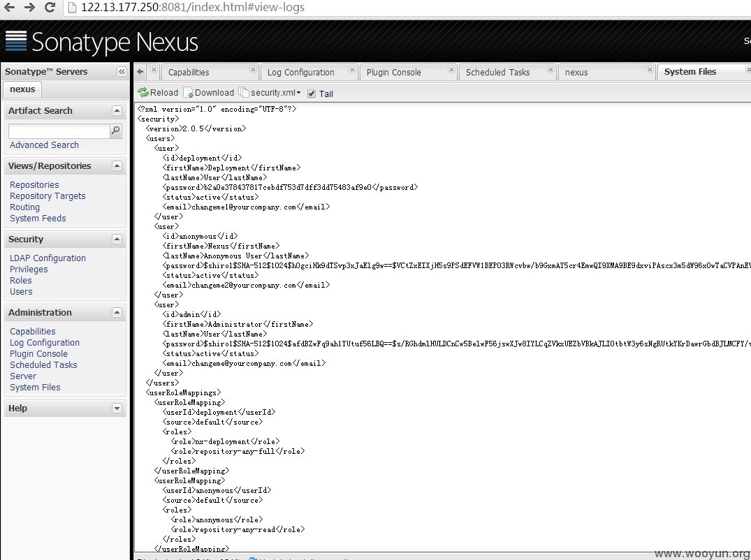Open Privileges link

29,270
